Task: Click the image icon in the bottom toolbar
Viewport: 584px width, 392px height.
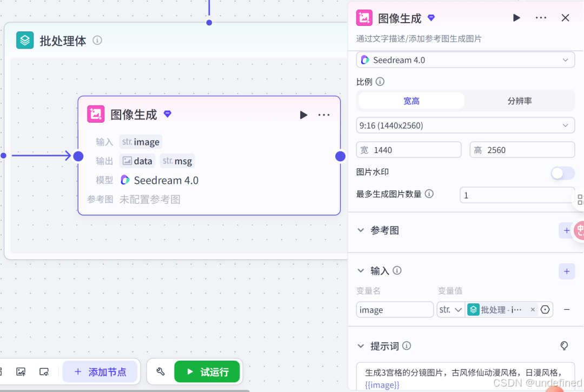Action: point(21,371)
